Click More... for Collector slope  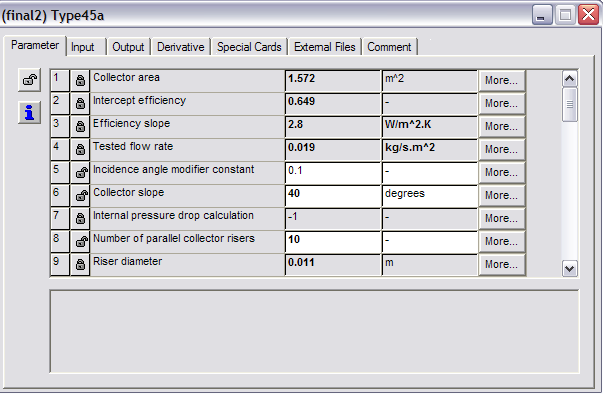coord(501,196)
